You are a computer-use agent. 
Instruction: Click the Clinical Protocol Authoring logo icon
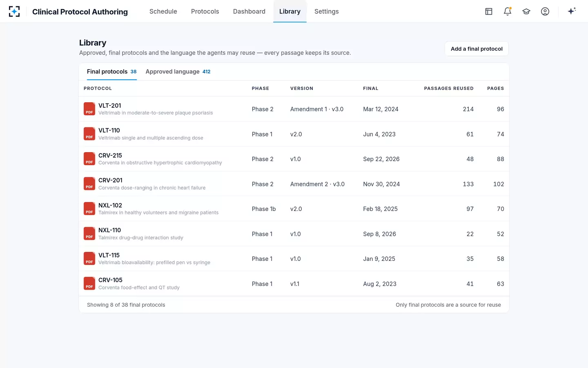click(14, 11)
